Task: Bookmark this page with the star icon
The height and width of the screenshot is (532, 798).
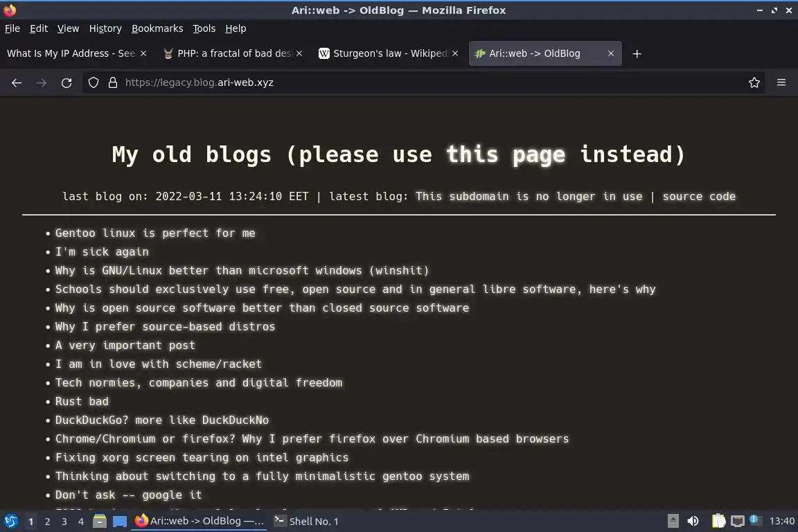Action: (754, 82)
